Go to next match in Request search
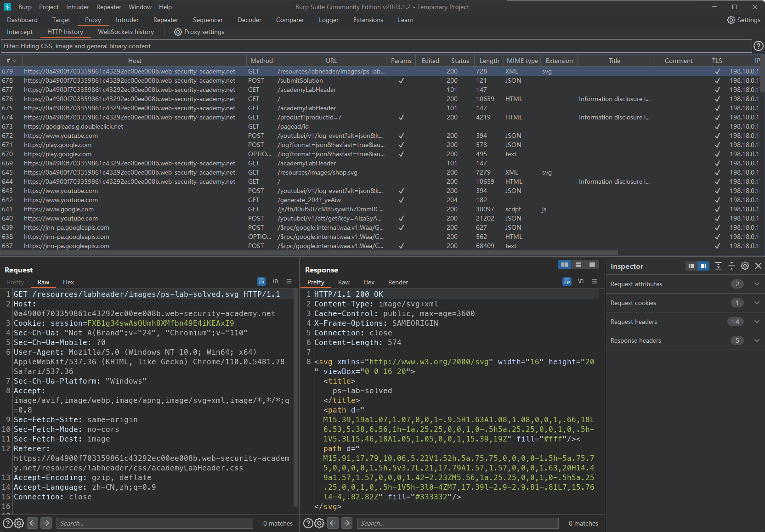The width and height of the screenshot is (765, 532). click(46, 523)
